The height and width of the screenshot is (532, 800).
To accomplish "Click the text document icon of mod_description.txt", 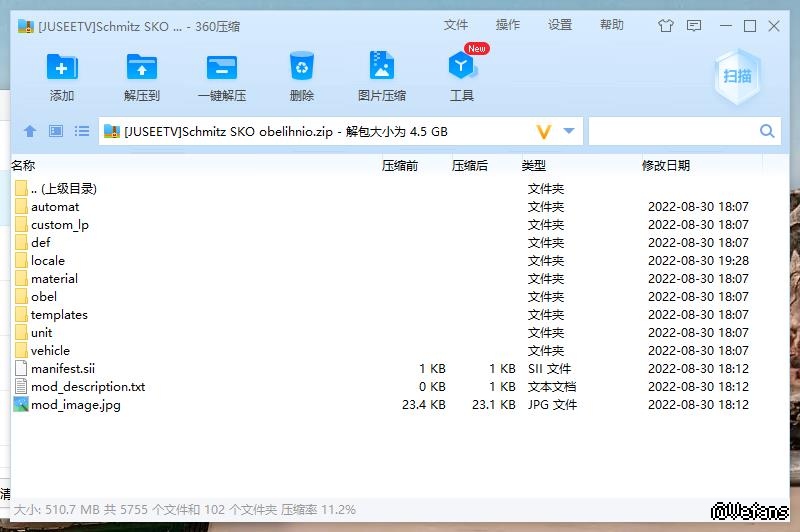I will (x=21, y=386).
